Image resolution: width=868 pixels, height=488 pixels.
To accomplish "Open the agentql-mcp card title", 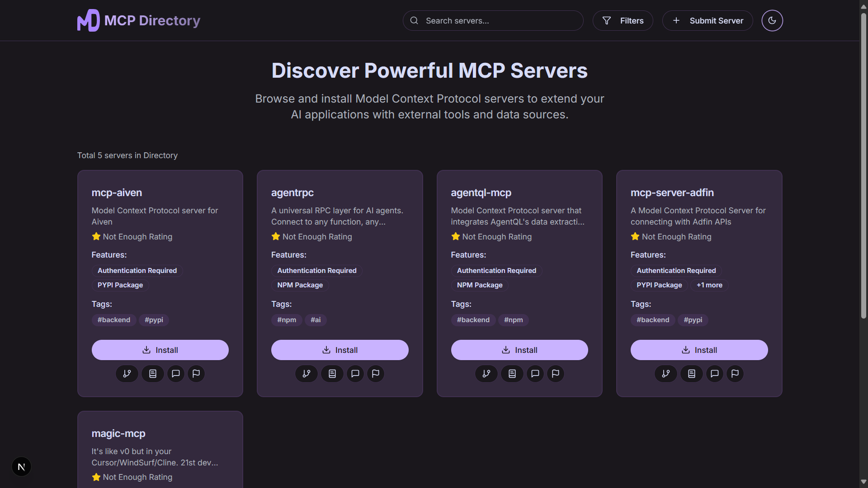I will click(x=481, y=192).
